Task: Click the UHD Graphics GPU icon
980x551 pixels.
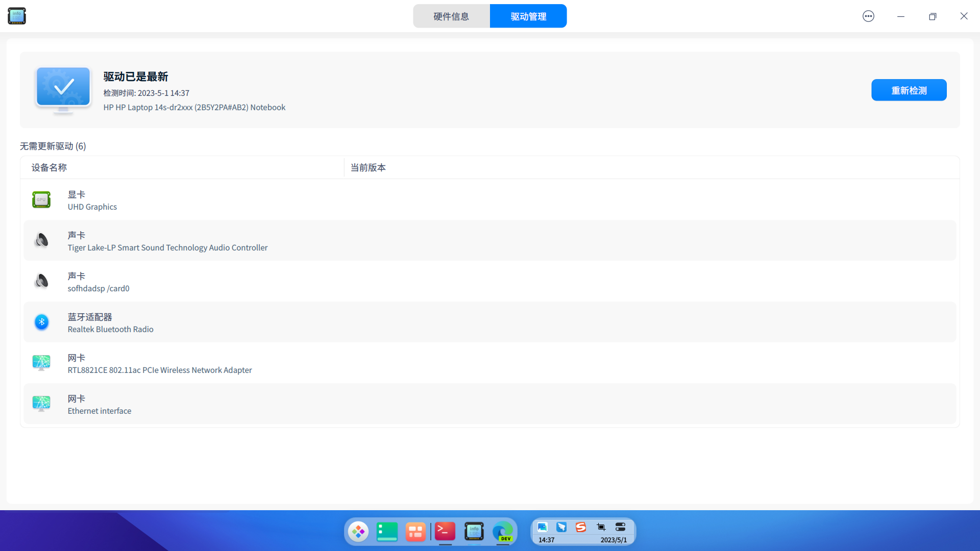Action: tap(41, 199)
